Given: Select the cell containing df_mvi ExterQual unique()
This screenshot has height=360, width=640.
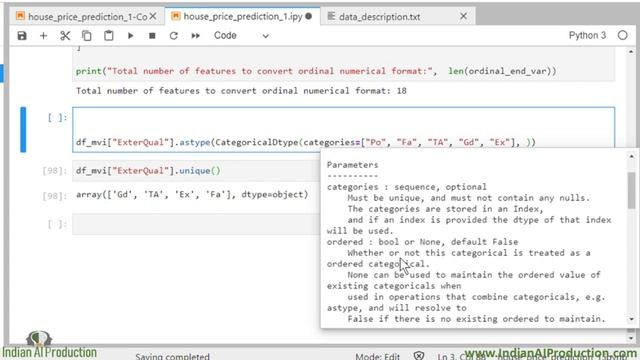Looking at the screenshot, I should [x=196, y=171].
